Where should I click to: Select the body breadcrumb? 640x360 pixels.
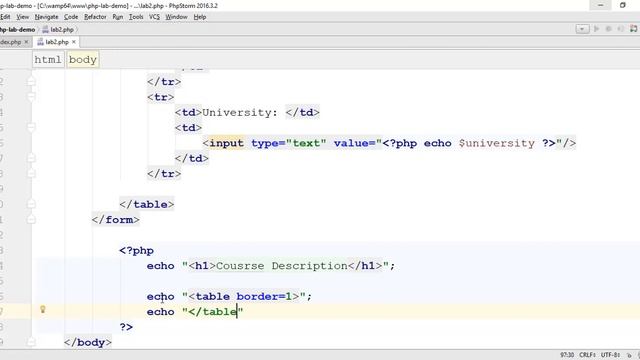click(82, 60)
